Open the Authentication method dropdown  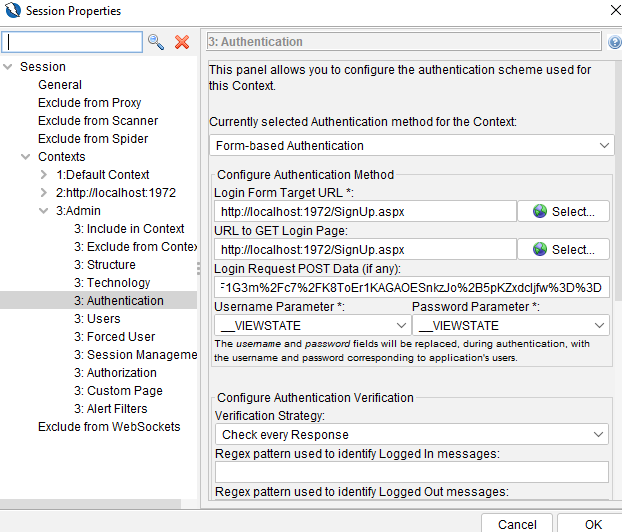pos(411,146)
